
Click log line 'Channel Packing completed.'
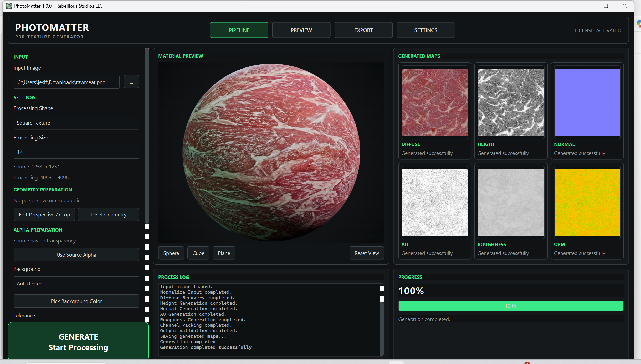pos(196,325)
